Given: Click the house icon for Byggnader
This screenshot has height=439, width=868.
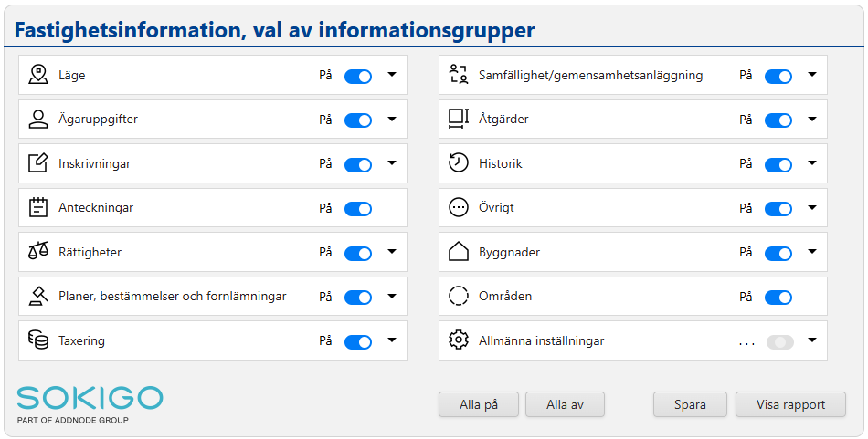Looking at the screenshot, I should coord(459,252).
